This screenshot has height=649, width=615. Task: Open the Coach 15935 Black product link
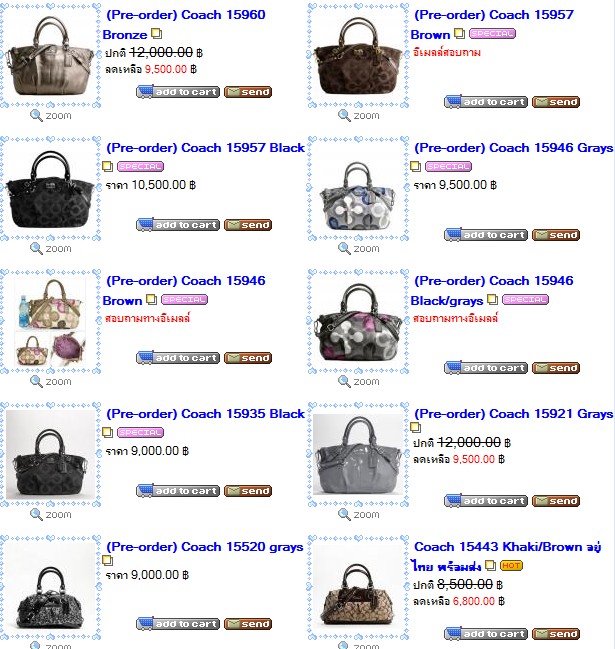coord(206,414)
